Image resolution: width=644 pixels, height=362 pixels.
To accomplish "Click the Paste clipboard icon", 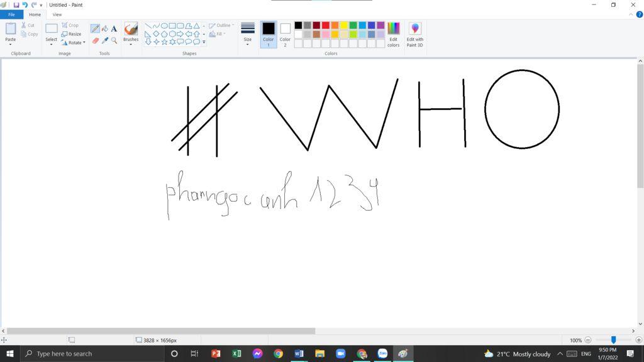I will click(10, 29).
